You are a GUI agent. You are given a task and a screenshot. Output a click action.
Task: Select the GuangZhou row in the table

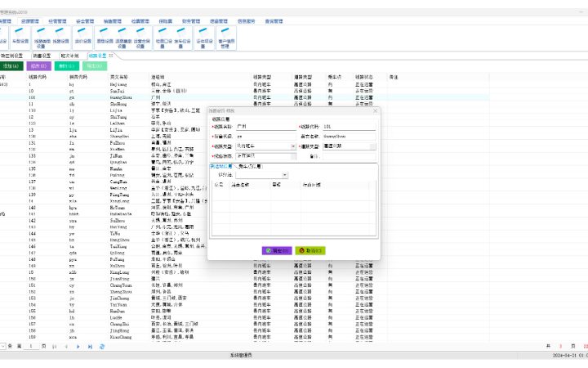pos(244,97)
